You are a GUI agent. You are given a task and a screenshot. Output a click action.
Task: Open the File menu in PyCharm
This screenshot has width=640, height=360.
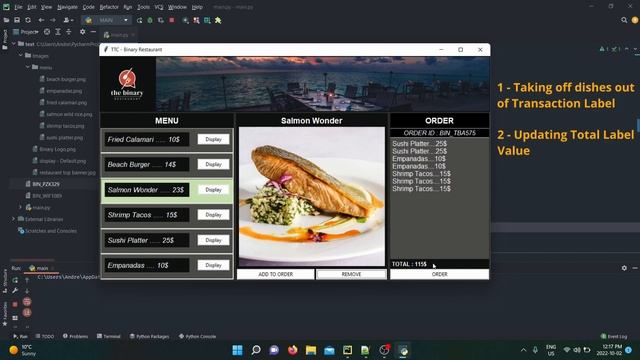[x=18, y=7]
